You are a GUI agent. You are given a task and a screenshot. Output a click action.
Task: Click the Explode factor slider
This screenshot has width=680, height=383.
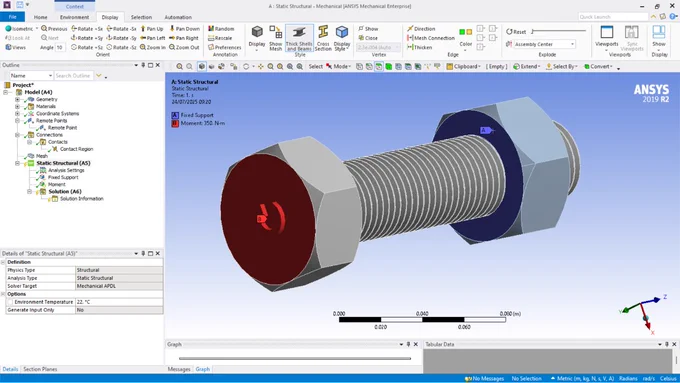(x=559, y=31)
